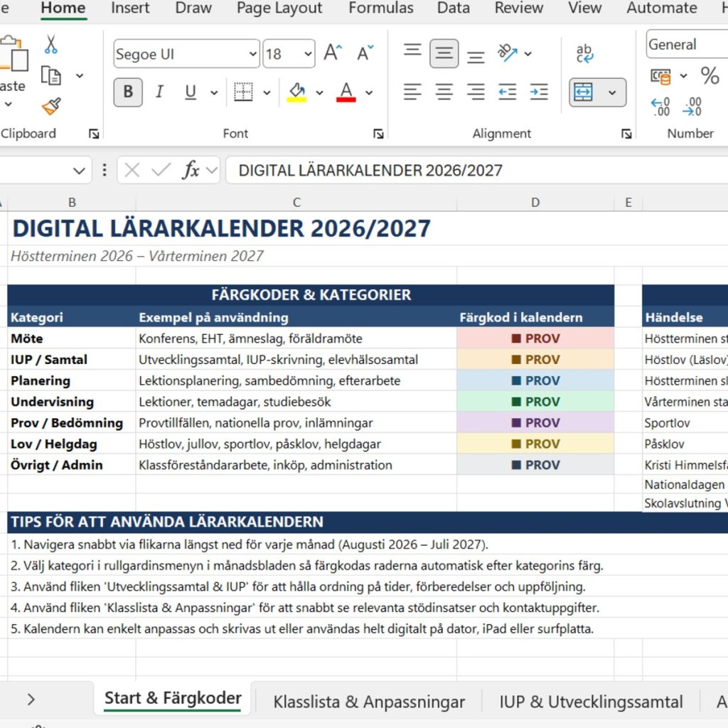Click Wrap Text icon
The width and height of the screenshot is (728, 728).
(x=584, y=53)
